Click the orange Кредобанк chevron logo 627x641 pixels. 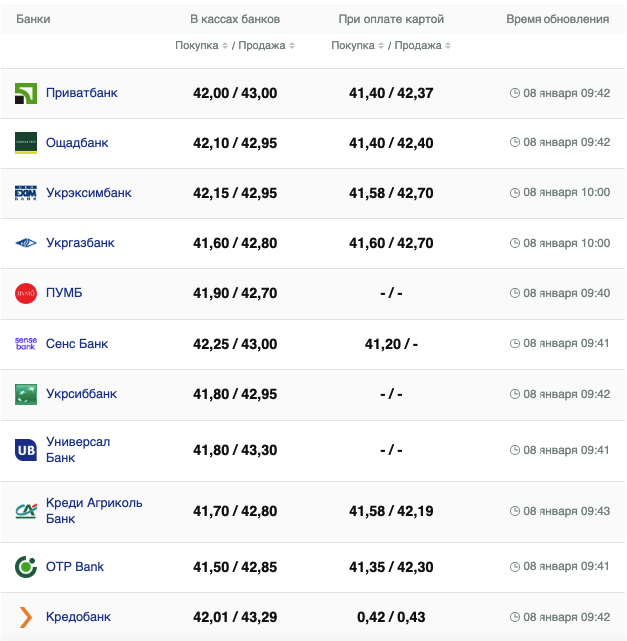click(26, 617)
